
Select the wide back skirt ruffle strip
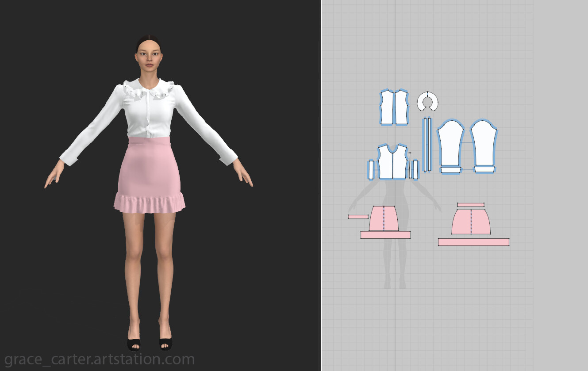tap(473, 242)
